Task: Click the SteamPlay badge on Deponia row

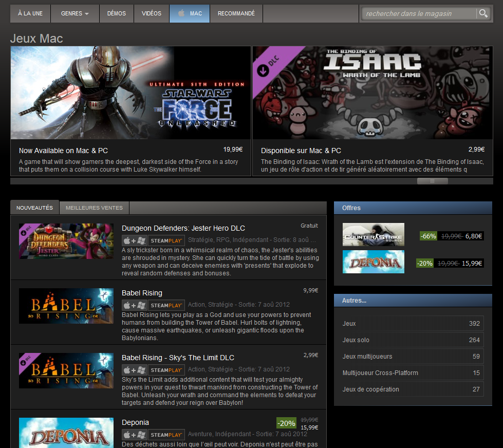Action: coord(166,435)
